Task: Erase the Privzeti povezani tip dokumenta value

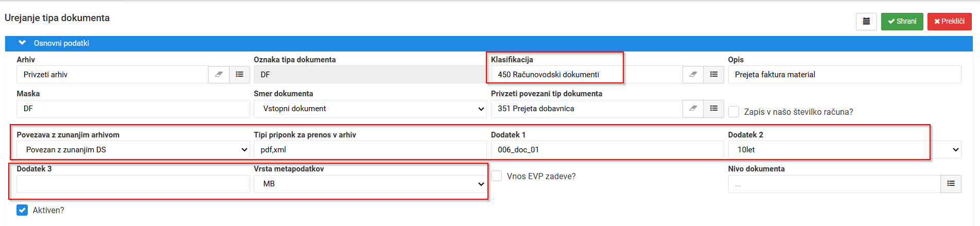Action: click(693, 109)
